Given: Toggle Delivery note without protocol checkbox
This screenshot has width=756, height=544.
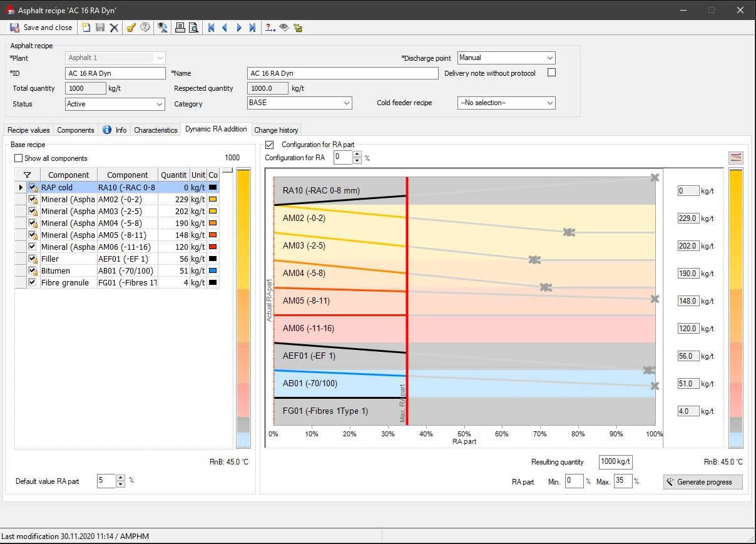Looking at the screenshot, I should coord(551,73).
